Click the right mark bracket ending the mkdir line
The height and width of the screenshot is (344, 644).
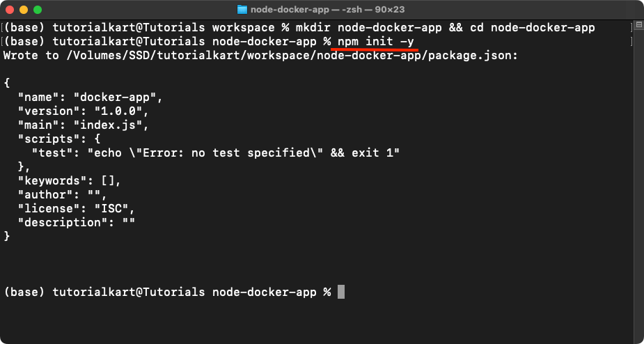point(631,28)
